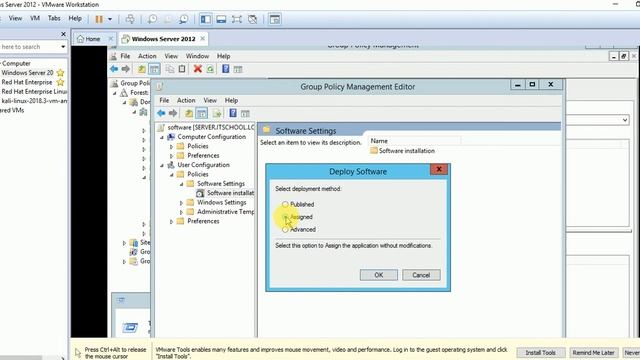The image size is (640, 360).
Task: Open the dropdown arrow next to pause icon
Action: (x=110, y=19)
